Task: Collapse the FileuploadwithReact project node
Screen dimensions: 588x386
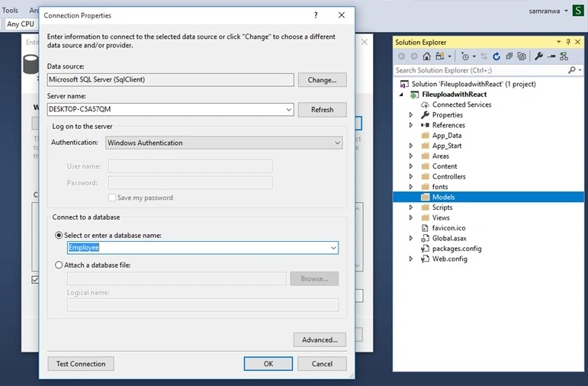Action: click(402, 95)
